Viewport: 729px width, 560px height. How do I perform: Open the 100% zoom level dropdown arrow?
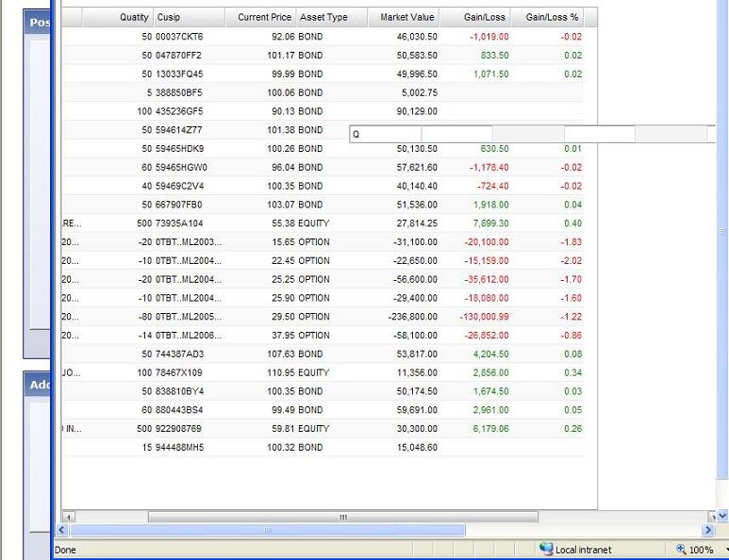723,550
